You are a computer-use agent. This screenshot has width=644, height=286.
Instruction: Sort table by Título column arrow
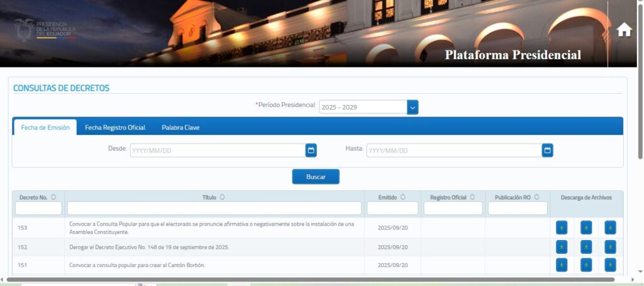pos(222,197)
